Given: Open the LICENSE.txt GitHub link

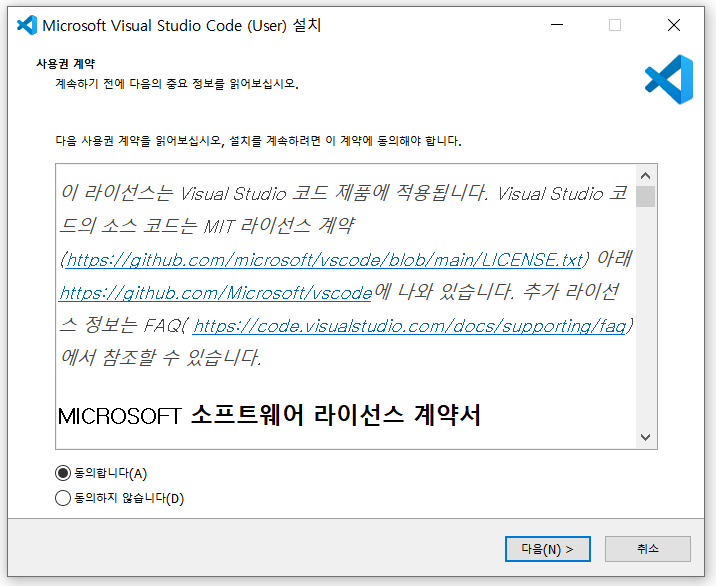Looking at the screenshot, I should click(x=324, y=260).
